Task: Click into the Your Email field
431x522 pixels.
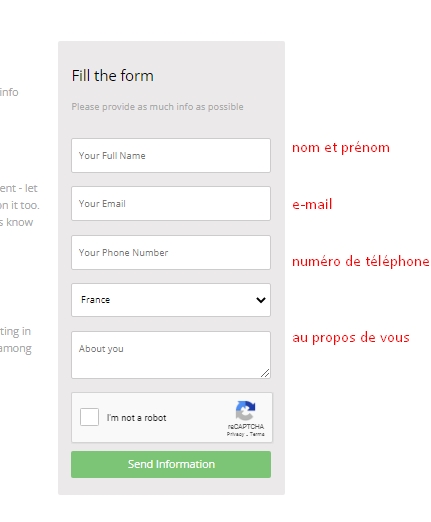Action: click(x=171, y=203)
